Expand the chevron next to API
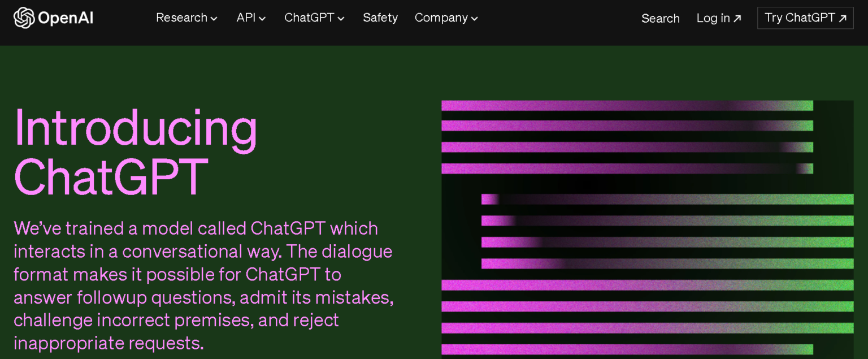Viewport: 868px width, 359px height. (263, 19)
